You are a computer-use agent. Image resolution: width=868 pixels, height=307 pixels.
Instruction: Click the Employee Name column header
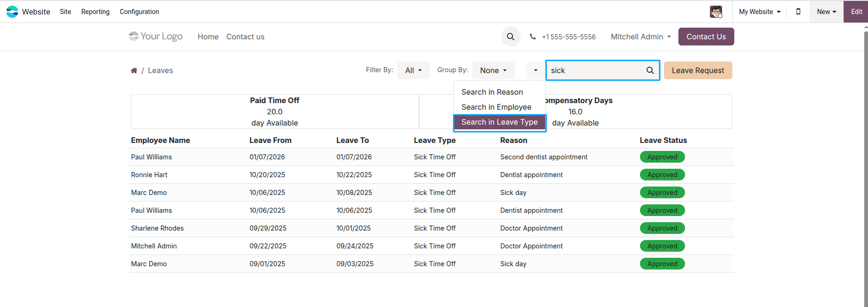(160, 140)
